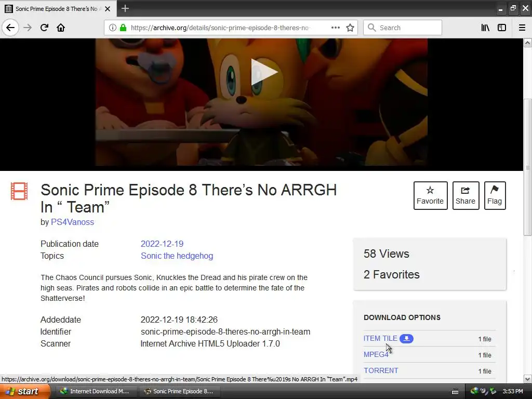Click Internet Archive HTML5 Uploader 1.7.0 text
532x399 pixels.
tap(210, 343)
